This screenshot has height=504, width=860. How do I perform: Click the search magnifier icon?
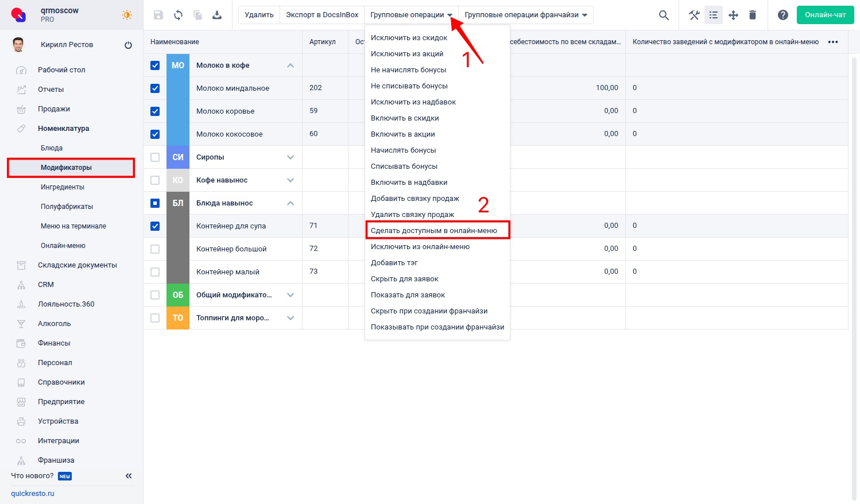pyautogui.click(x=664, y=15)
